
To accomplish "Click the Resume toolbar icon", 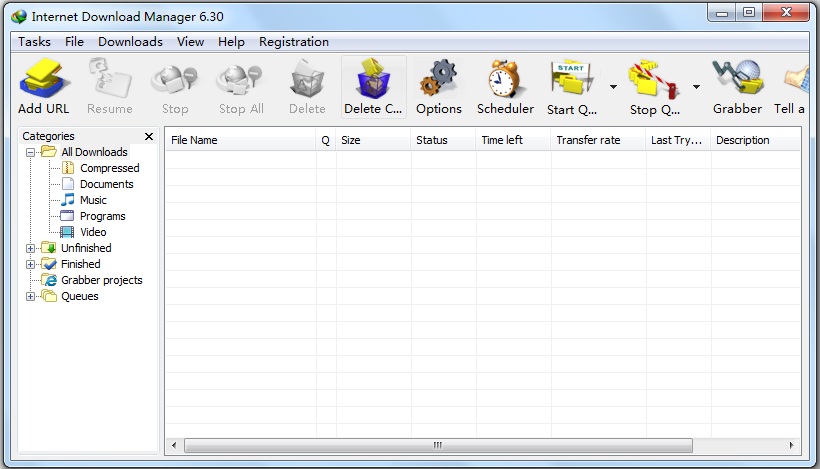I will [x=109, y=79].
